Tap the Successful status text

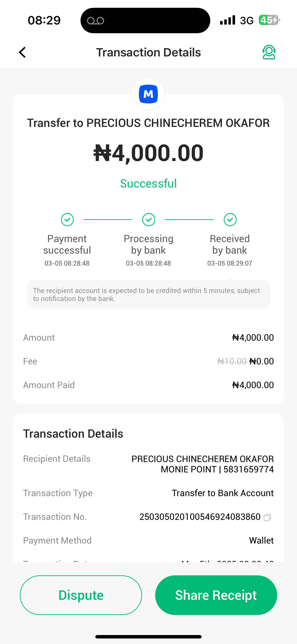tap(148, 184)
